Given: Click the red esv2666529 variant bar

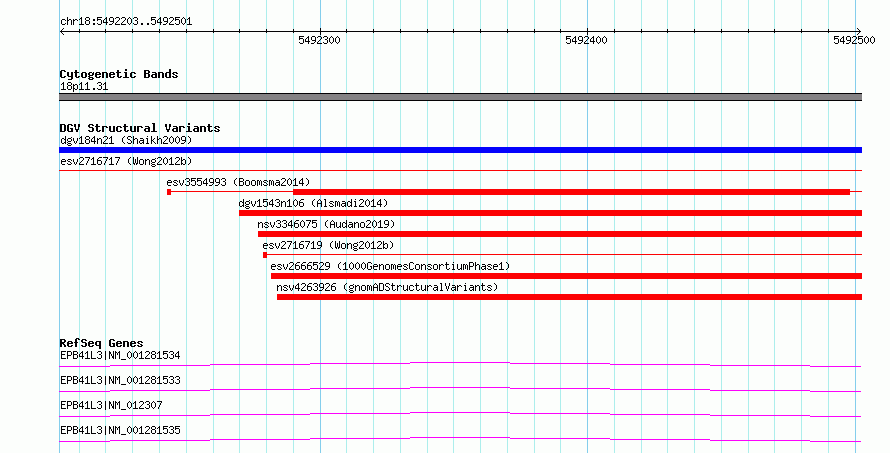Looking at the screenshot, I should point(566,276).
